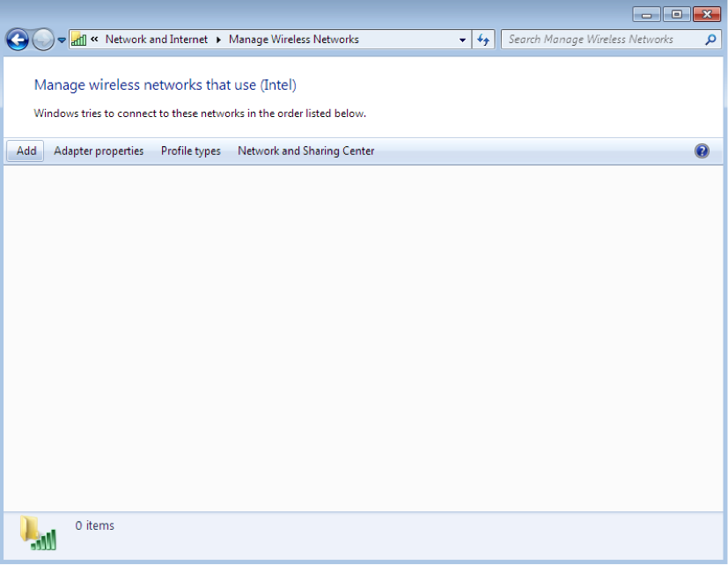This screenshot has height=565, width=728.
Task: Click the Refresh icon next to the address bar
Action: 482,39
